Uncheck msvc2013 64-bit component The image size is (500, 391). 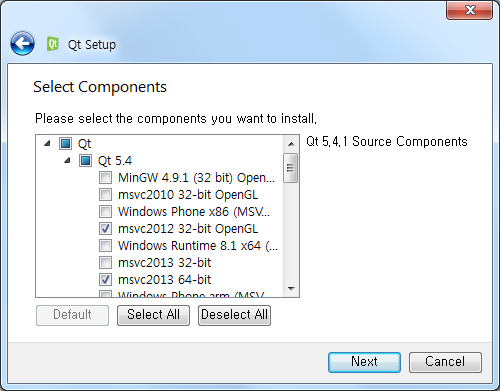105,280
